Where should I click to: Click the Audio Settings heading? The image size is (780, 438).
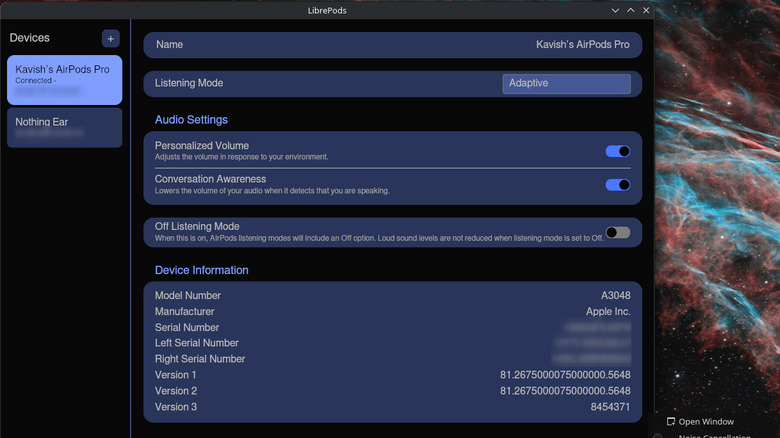click(191, 120)
